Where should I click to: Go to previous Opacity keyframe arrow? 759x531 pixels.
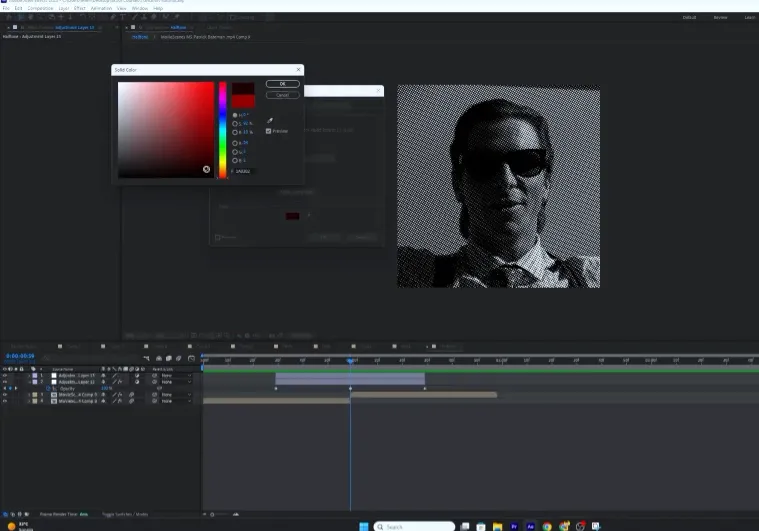tap(5, 388)
